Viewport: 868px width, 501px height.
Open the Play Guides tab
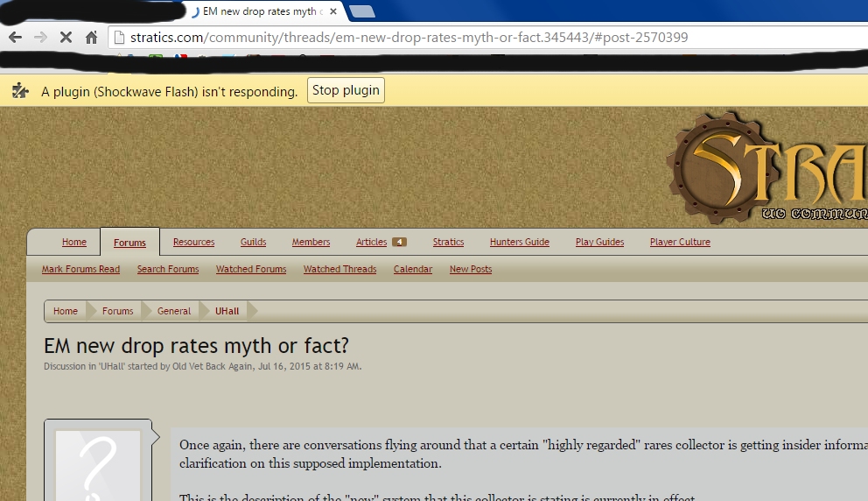599,243
